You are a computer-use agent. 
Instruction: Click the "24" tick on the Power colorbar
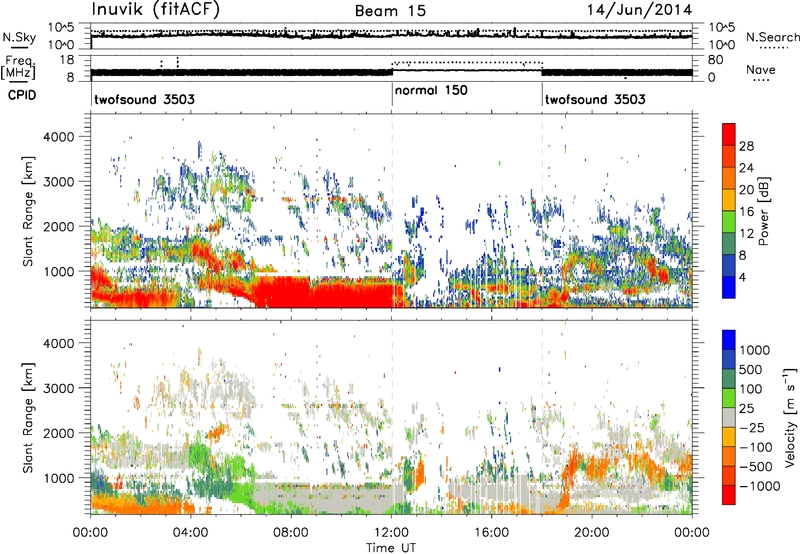(x=746, y=168)
